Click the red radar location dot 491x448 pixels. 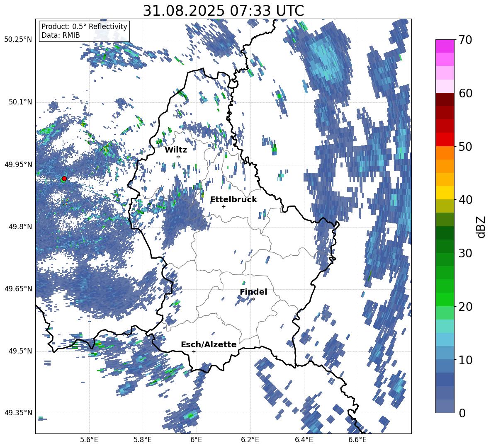(64, 179)
